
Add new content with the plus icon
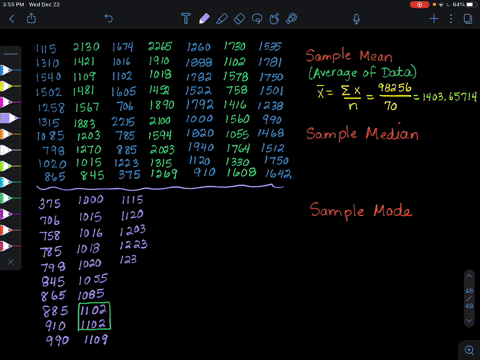(434, 19)
